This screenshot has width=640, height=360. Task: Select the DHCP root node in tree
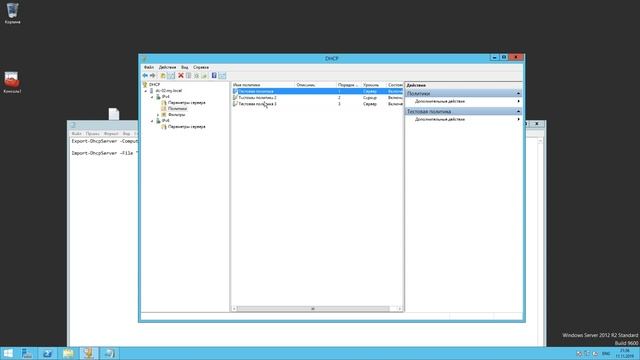coord(154,84)
